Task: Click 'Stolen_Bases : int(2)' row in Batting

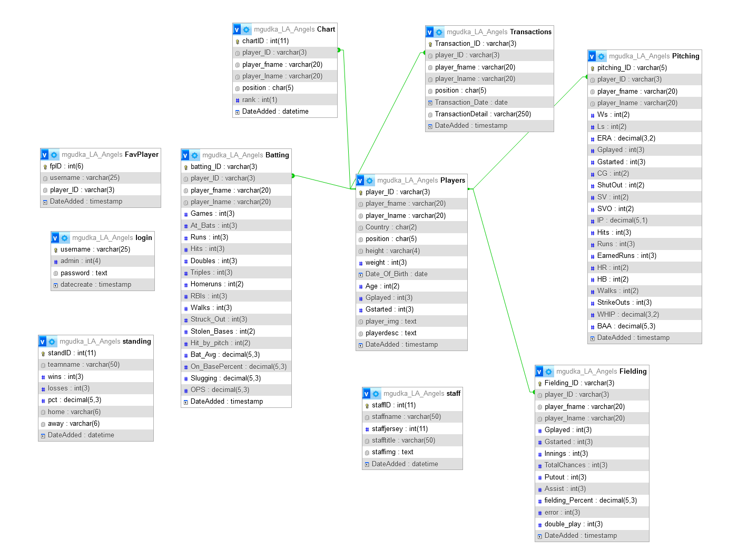Action: pos(236,332)
